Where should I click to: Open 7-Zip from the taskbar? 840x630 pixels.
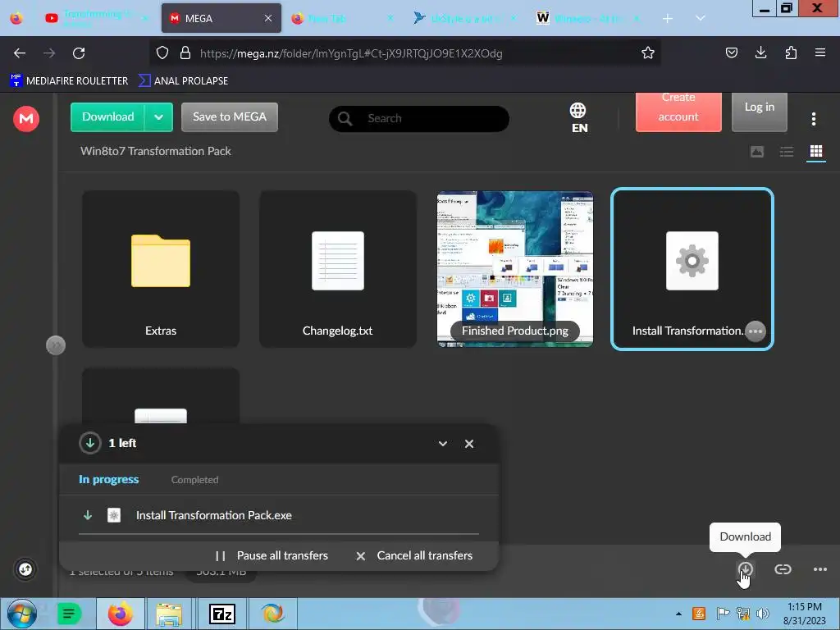(221, 614)
